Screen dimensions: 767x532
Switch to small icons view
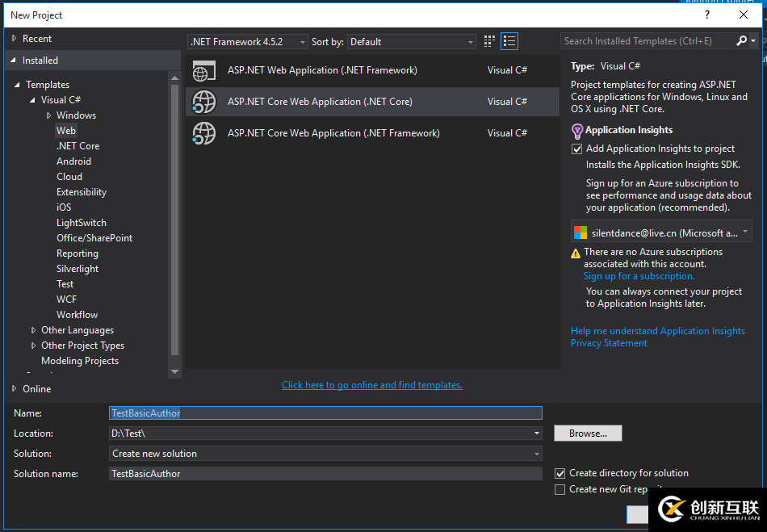(x=489, y=41)
